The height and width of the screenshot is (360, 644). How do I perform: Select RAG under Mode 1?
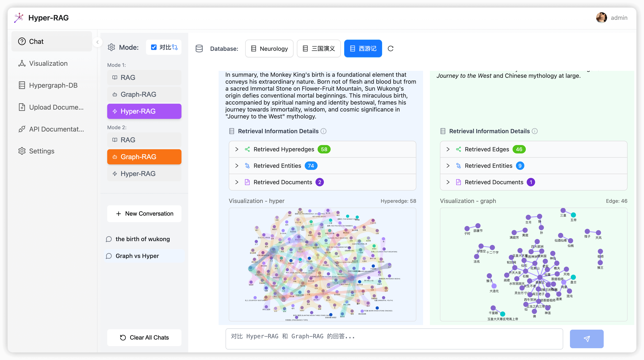click(144, 77)
